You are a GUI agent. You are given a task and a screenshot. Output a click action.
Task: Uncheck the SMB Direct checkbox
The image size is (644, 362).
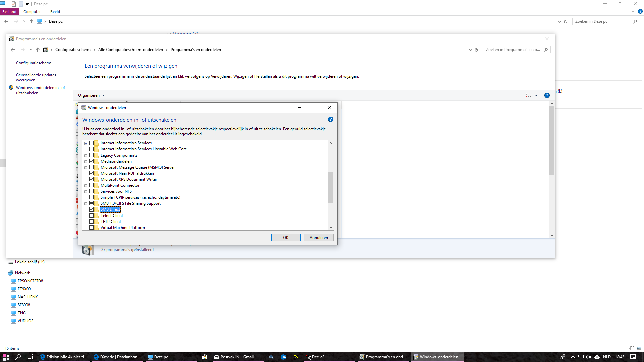91,209
